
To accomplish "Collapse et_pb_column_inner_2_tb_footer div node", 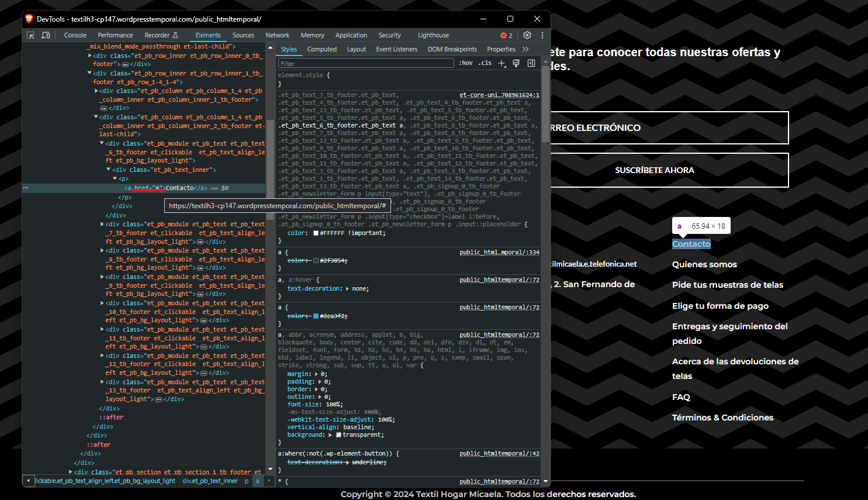I will [x=96, y=117].
